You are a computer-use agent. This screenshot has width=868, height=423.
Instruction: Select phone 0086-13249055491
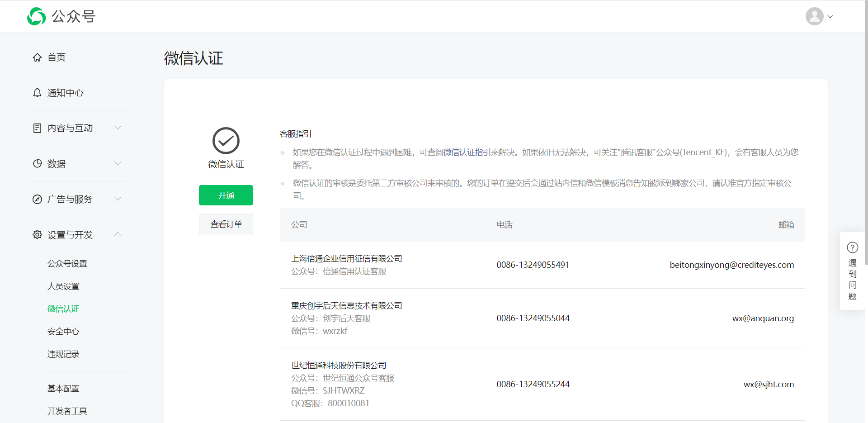tap(533, 265)
